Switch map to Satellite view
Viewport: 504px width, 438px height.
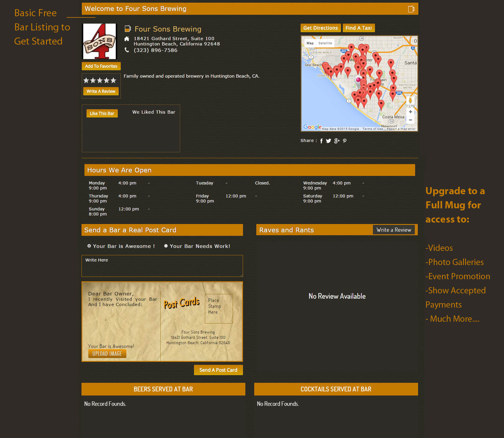coord(325,43)
